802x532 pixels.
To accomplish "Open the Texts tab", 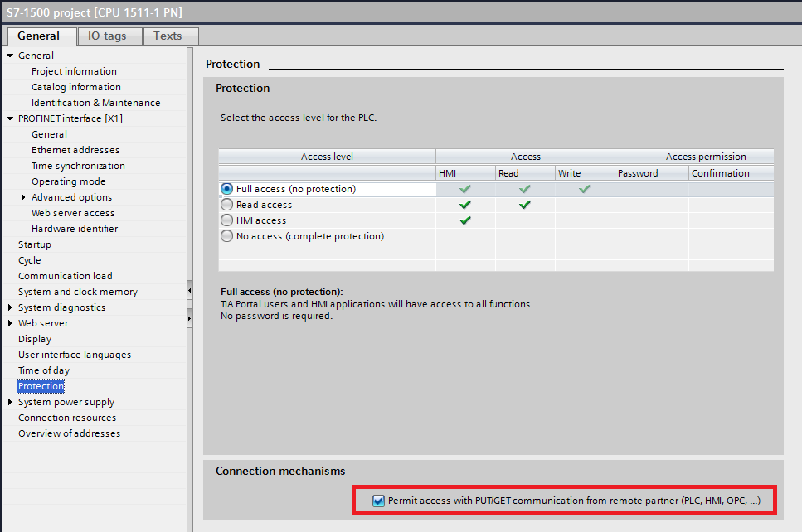I will (168, 36).
